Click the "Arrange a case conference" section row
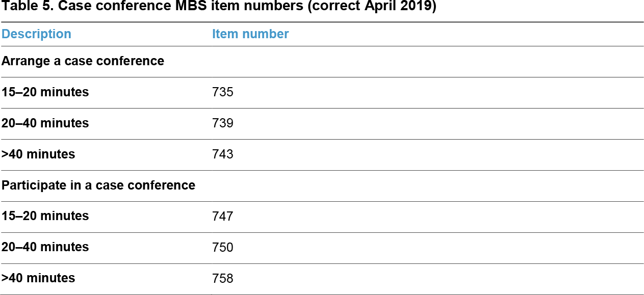The height and width of the screenshot is (295, 644). click(83, 61)
